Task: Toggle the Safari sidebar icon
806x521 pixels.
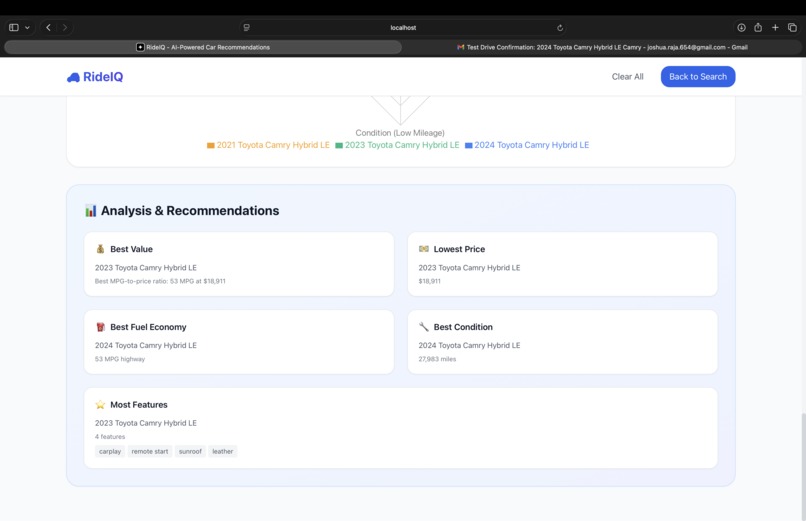Action: point(14,28)
